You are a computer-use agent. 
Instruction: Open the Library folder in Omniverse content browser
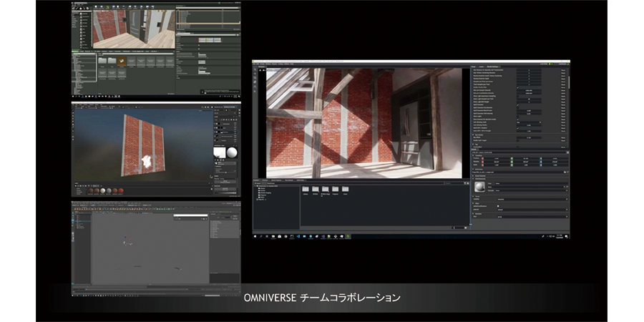[x=306, y=190]
